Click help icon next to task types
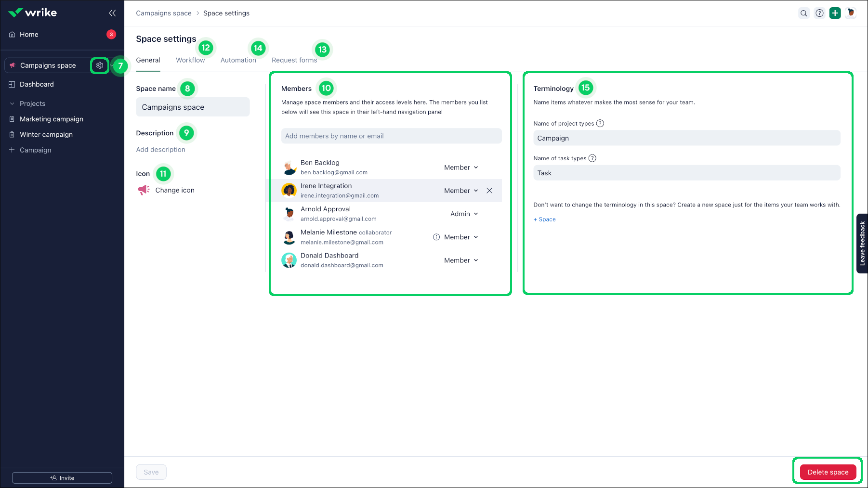This screenshot has width=868, height=488. coord(592,158)
